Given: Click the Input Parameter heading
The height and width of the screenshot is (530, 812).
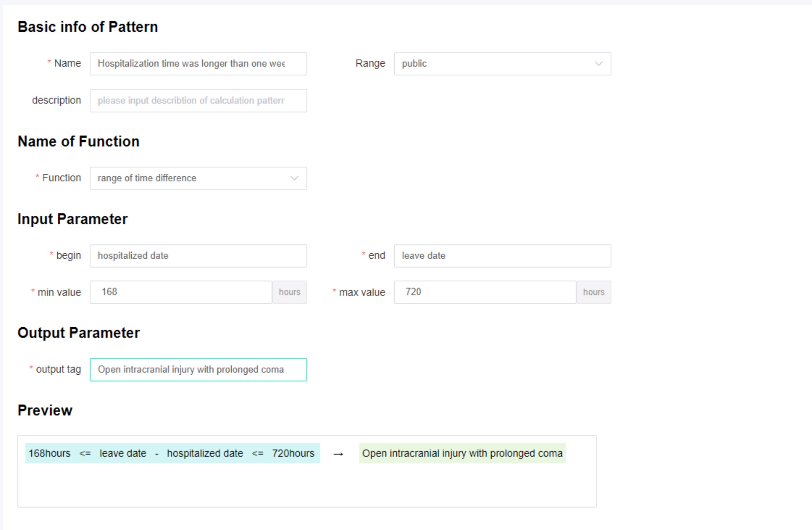Looking at the screenshot, I should pyautogui.click(x=72, y=219).
